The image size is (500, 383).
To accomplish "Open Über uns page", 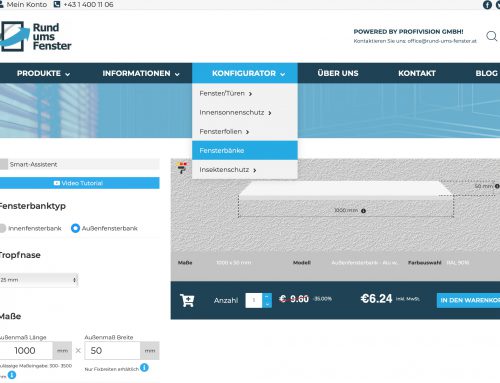I will point(338,73).
